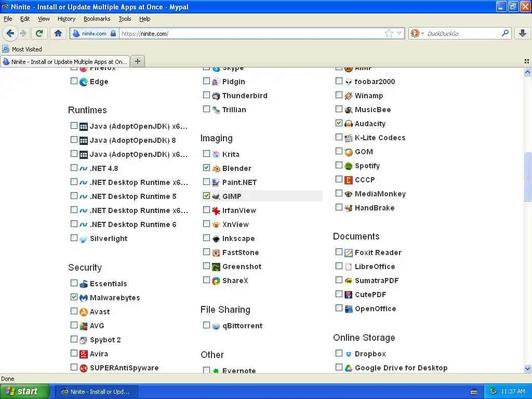Open the Tools menu
The width and height of the screenshot is (532, 399).
click(125, 19)
